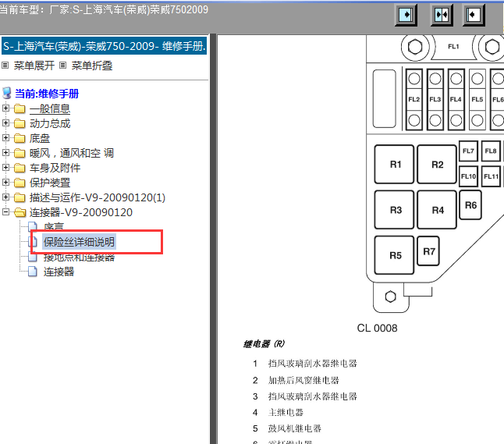Click relay R1 in the fuse box diagram
The image size is (504, 444).
tap(394, 165)
